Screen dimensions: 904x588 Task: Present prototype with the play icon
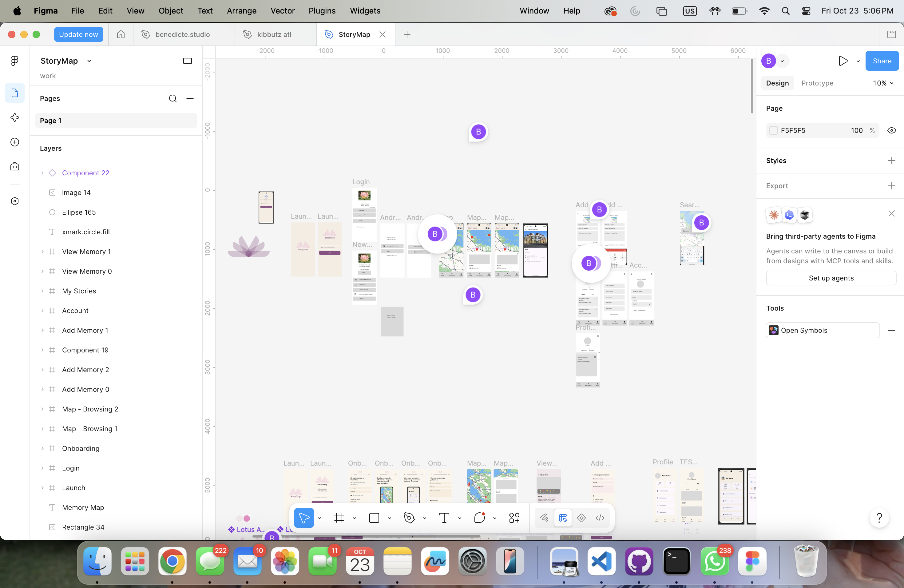point(843,61)
